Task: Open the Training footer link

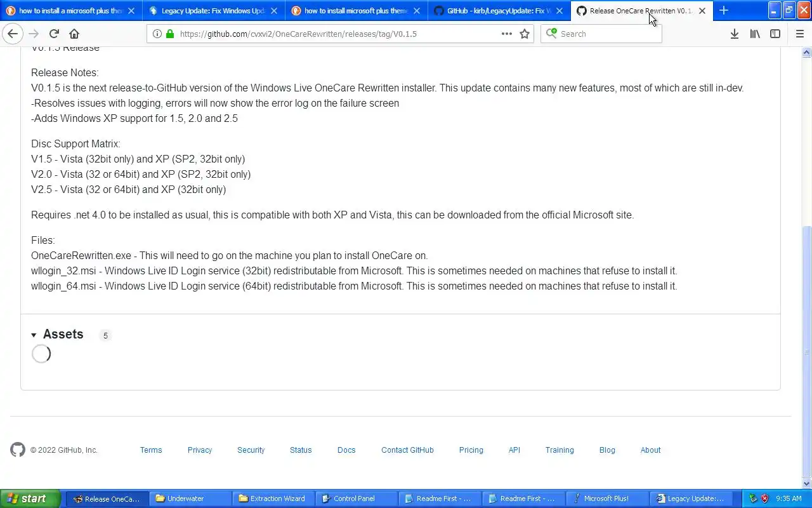Action: coord(560,450)
